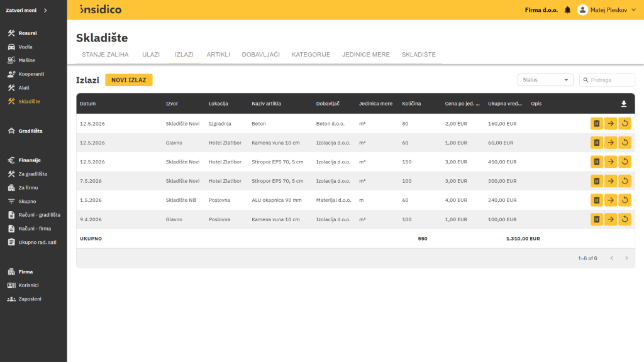Click trash icon on 7.5.2026 row
Screen dimensions: 644x362
coord(596,181)
